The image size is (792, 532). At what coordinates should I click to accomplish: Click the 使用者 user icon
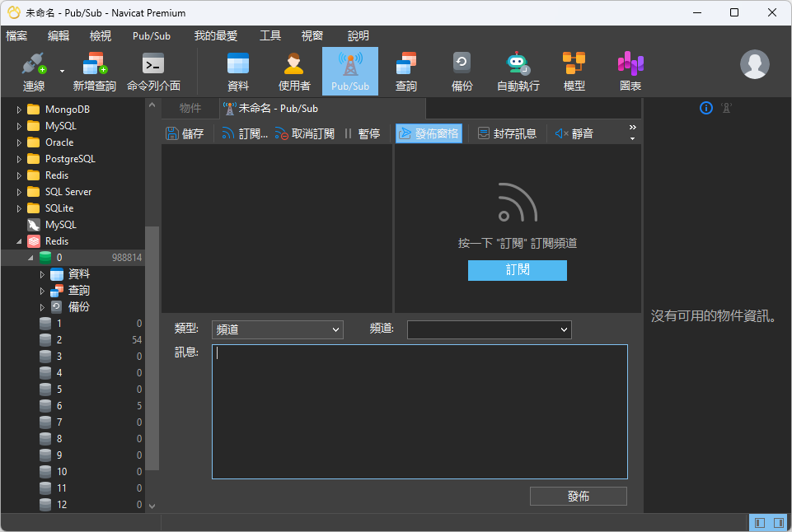(x=294, y=71)
